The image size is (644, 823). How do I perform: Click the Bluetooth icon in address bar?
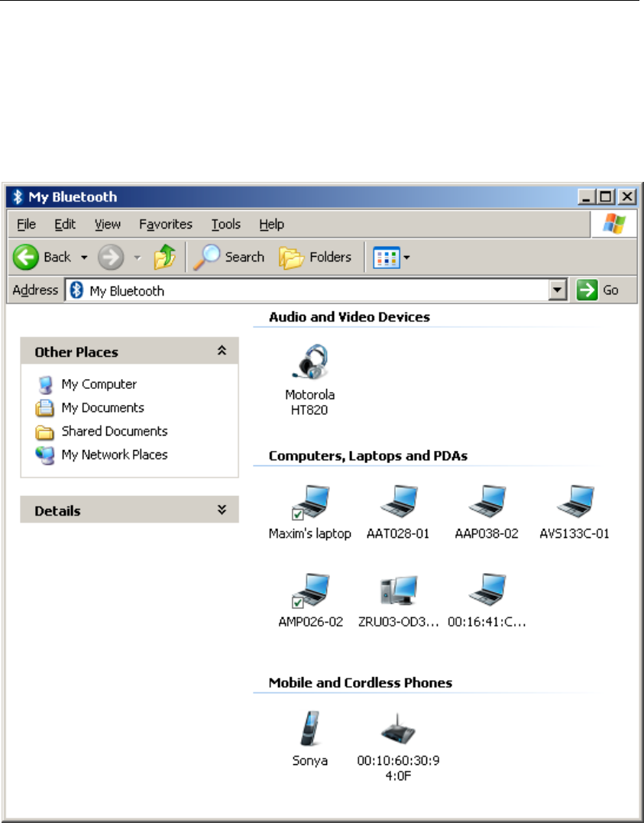coord(76,290)
